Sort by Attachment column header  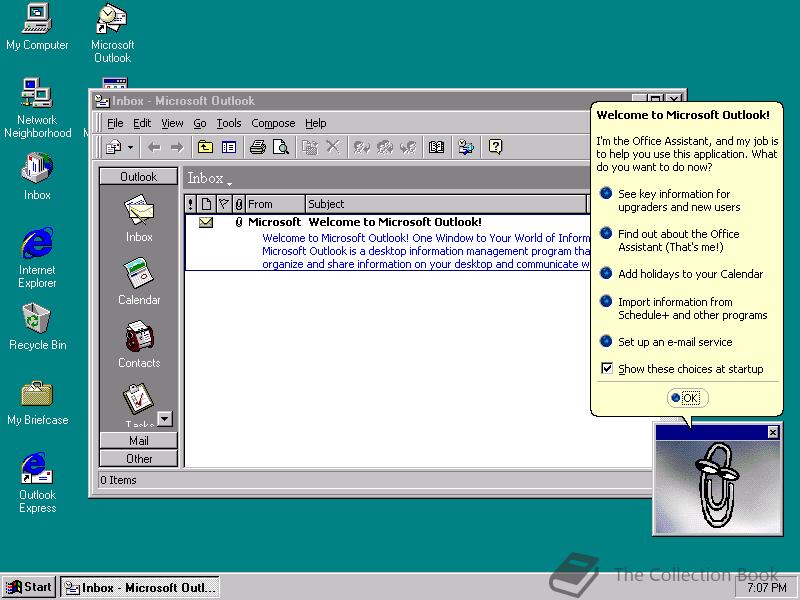pos(239,204)
